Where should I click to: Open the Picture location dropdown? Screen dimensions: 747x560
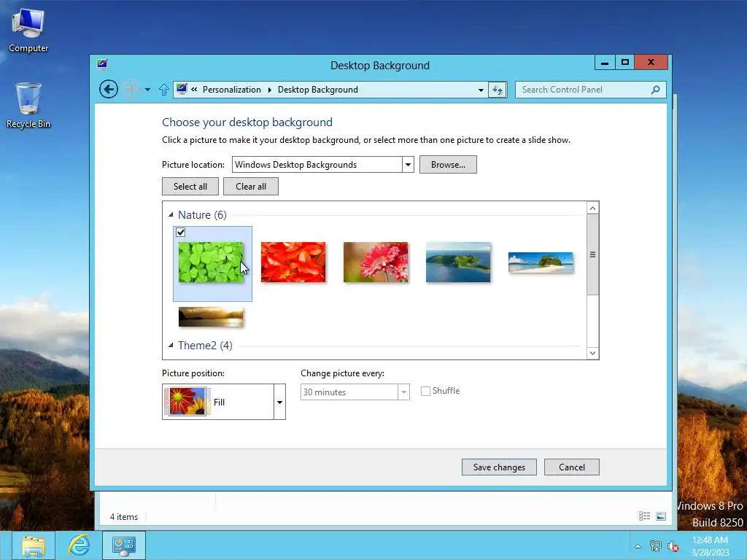(x=408, y=165)
